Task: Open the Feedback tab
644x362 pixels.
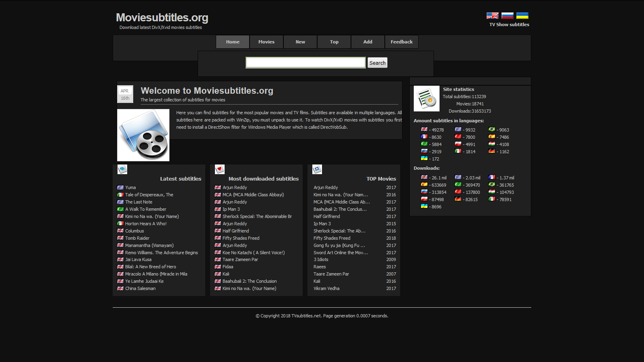Action: pyautogui.click(x=402, y=42)
